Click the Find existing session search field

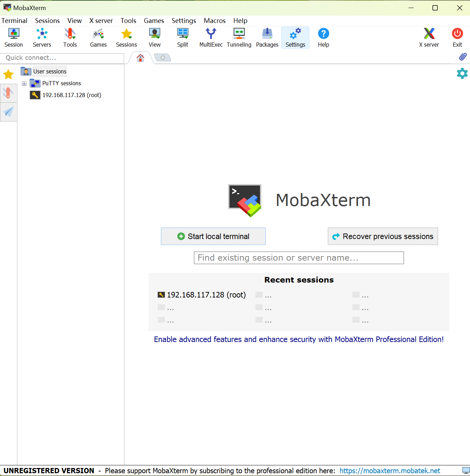[x=299, y=258]
